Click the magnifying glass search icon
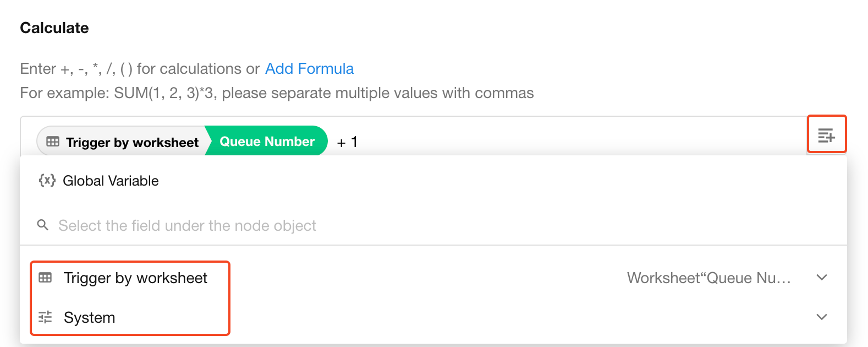 42,225
